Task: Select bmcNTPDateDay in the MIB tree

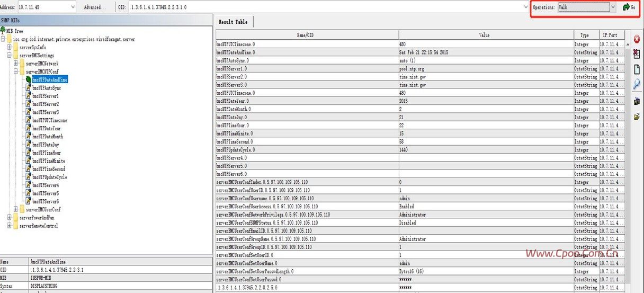Action: pyautogui.click(x=46, y=145)
